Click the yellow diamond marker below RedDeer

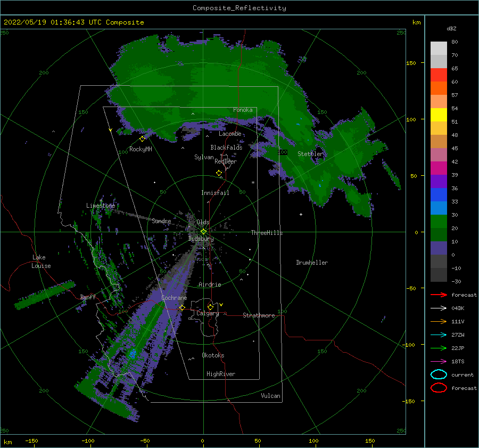219,173
